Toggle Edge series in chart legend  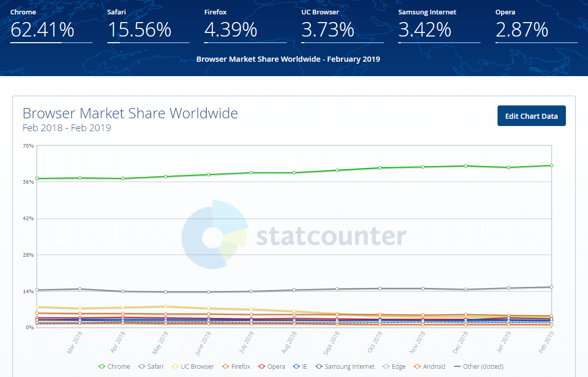coord(394,367)
